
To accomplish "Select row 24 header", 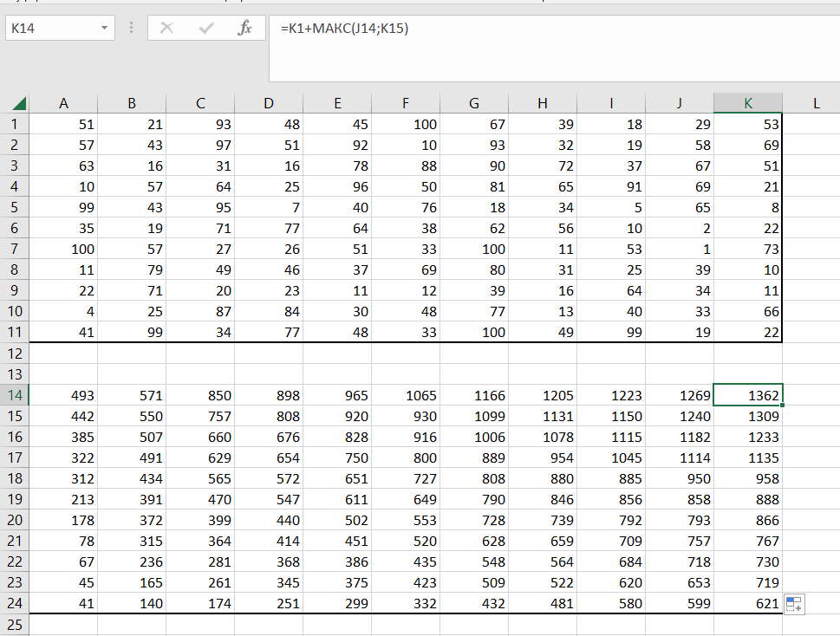I will coord(14,604).
